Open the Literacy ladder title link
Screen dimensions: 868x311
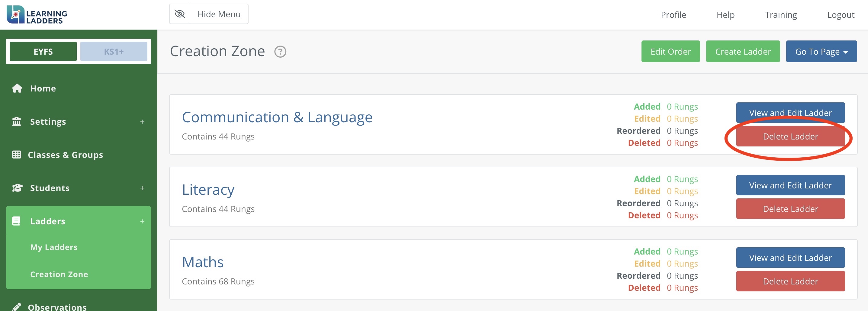click(x=208, y=190)
